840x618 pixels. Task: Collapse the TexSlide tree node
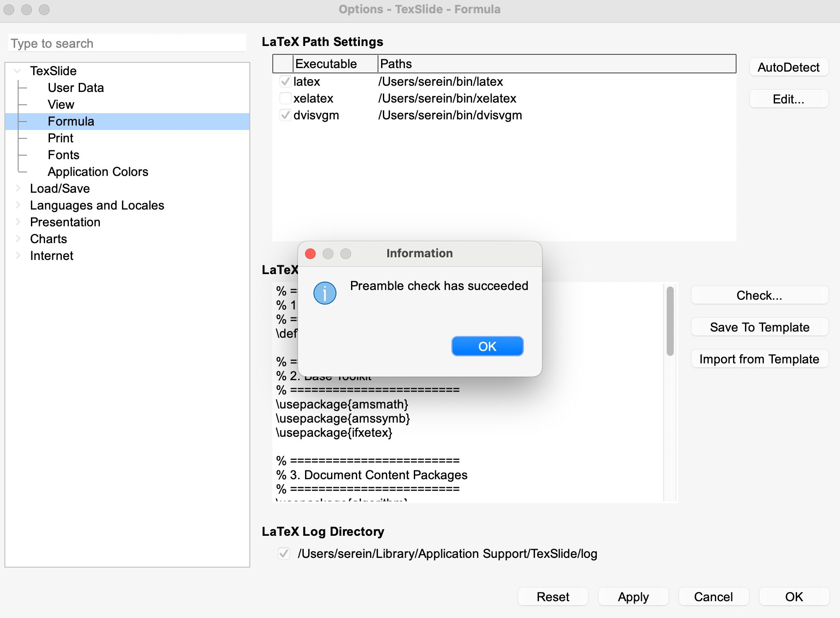(18, 71)
